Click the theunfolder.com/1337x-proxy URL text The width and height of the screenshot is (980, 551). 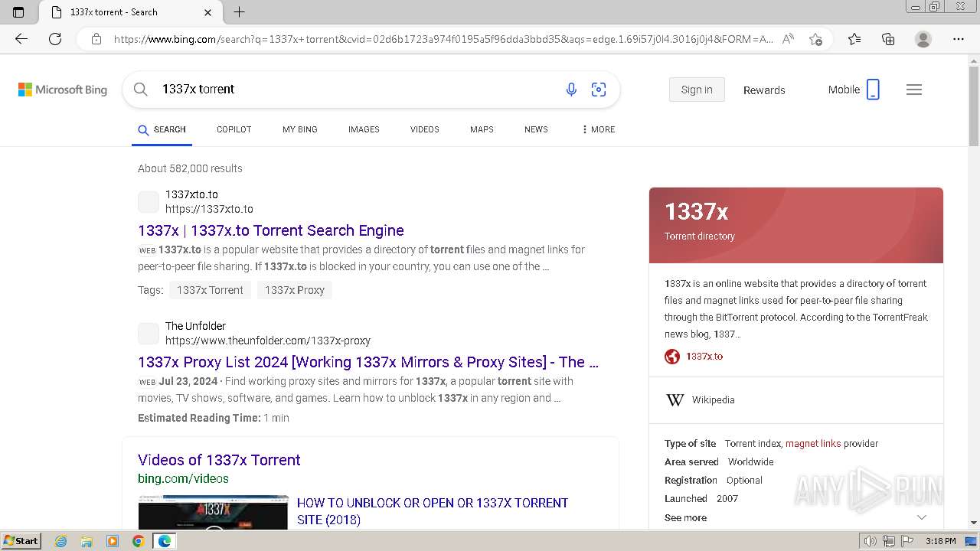point(268,341)
